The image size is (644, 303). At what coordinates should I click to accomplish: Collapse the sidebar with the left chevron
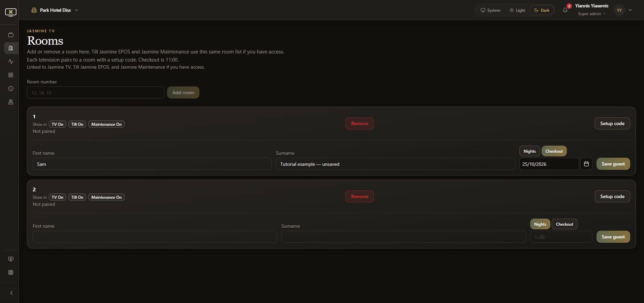[11, 293]
